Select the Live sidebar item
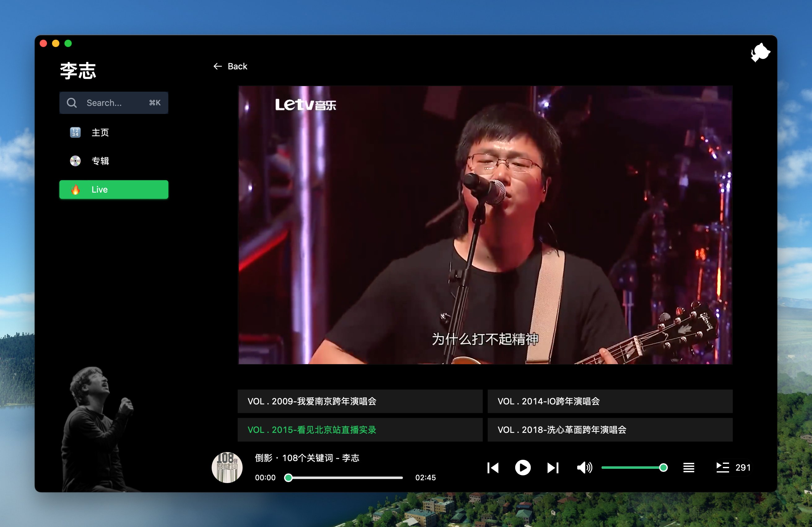 tap(114, 189)
